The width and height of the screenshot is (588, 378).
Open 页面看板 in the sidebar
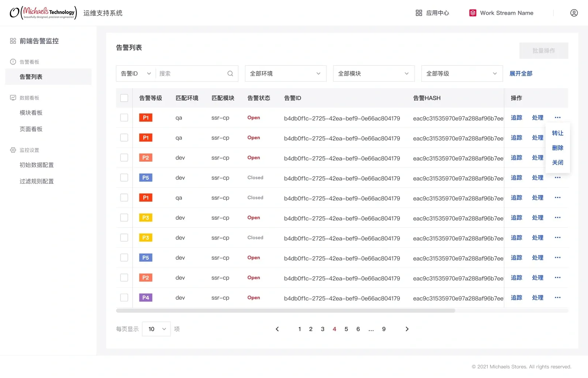point(31,129)
